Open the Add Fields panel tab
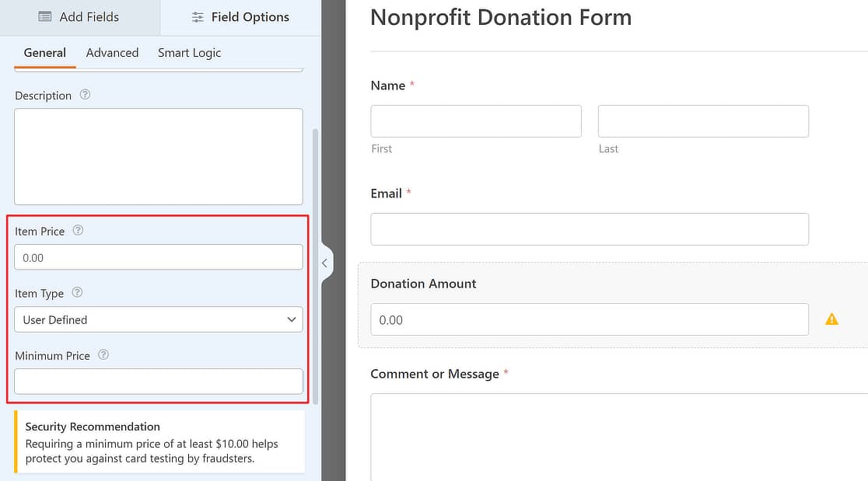The width and height of the screenshot is (868, 481). tap(79, 17)
